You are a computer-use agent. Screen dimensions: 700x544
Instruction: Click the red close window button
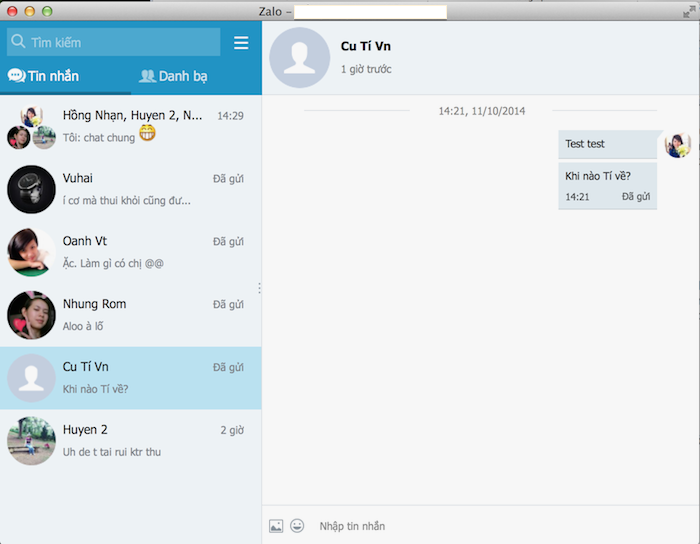[12, 11]
